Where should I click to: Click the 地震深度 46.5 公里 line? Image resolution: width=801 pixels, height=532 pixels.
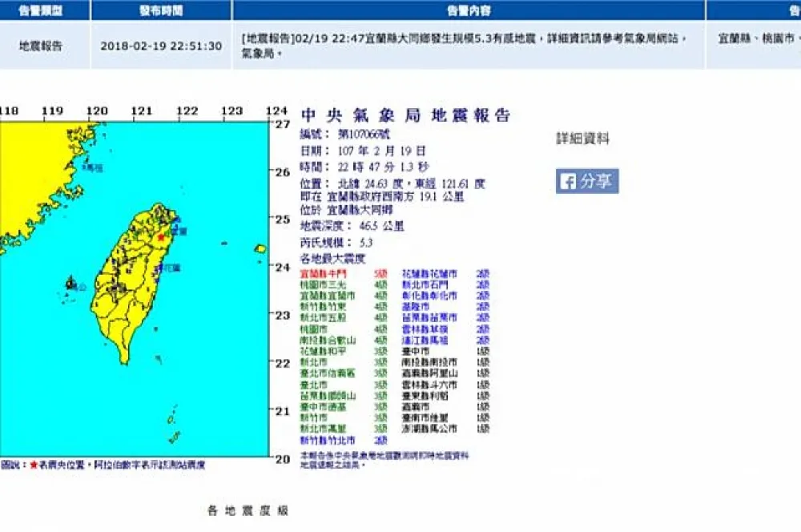352,226
